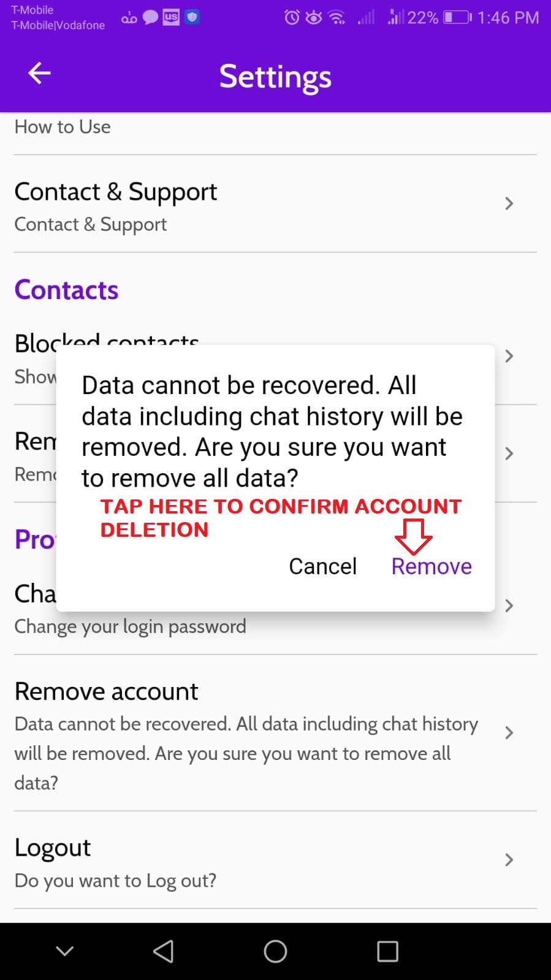Tap the back arrow in Settings header
The height and width of the screenshot is (980, 551).
click(x=39, y=74)
